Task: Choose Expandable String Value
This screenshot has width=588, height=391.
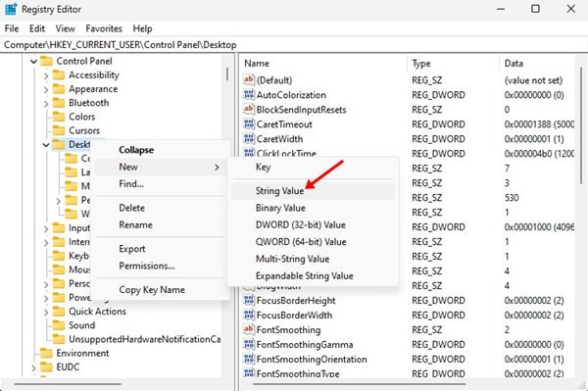Action: (313, 276)
